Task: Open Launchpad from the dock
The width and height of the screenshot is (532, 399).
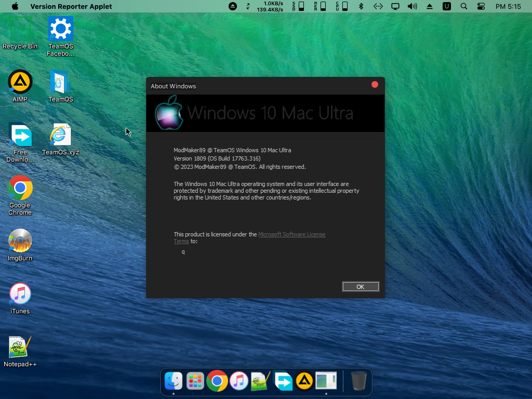Action: 195,381
